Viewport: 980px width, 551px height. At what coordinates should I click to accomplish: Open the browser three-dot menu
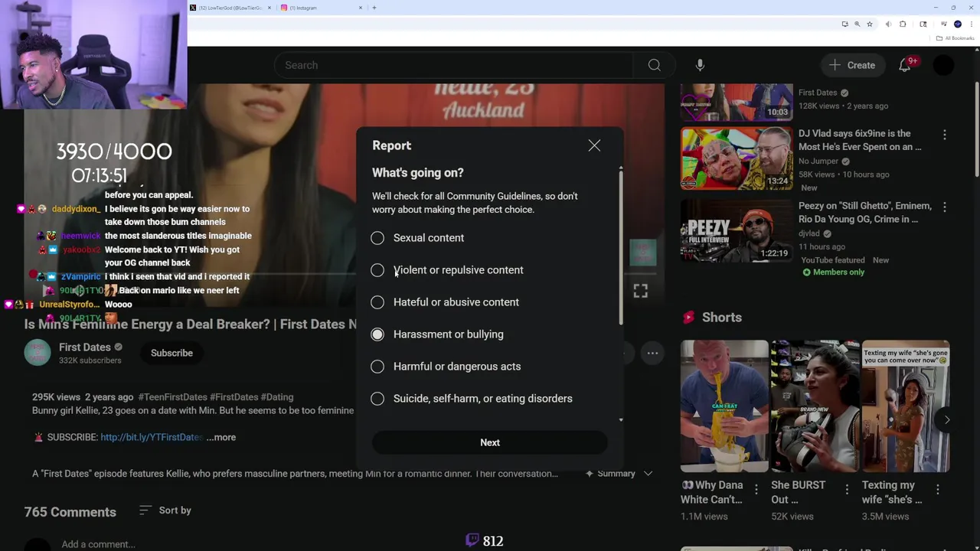970,24
